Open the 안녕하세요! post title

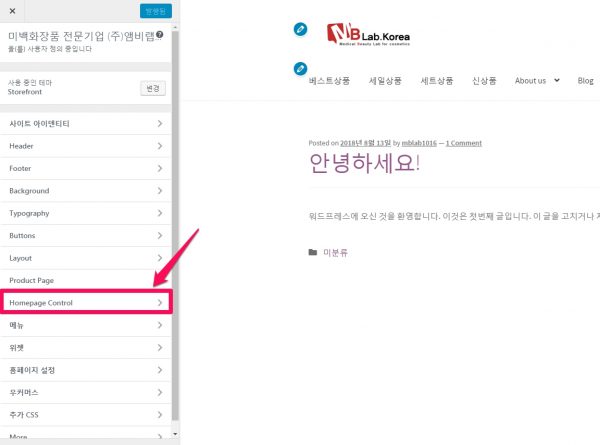tap(364, 163)
